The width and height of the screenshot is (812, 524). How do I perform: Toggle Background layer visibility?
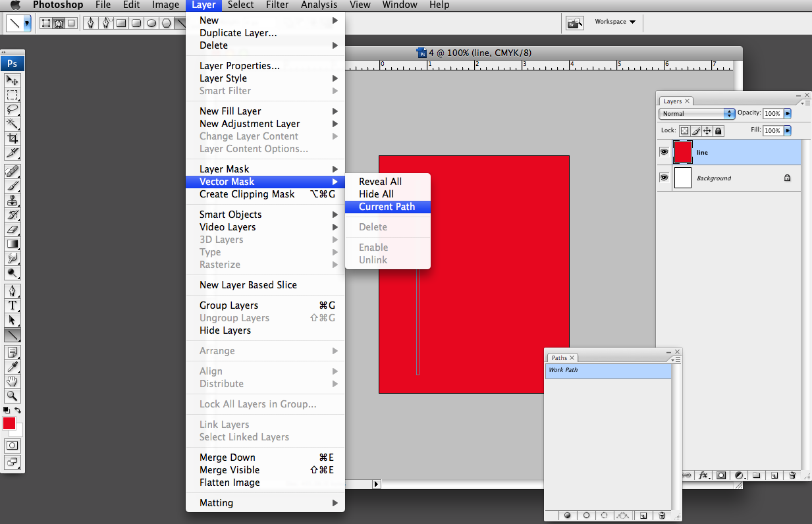point(664,178)
